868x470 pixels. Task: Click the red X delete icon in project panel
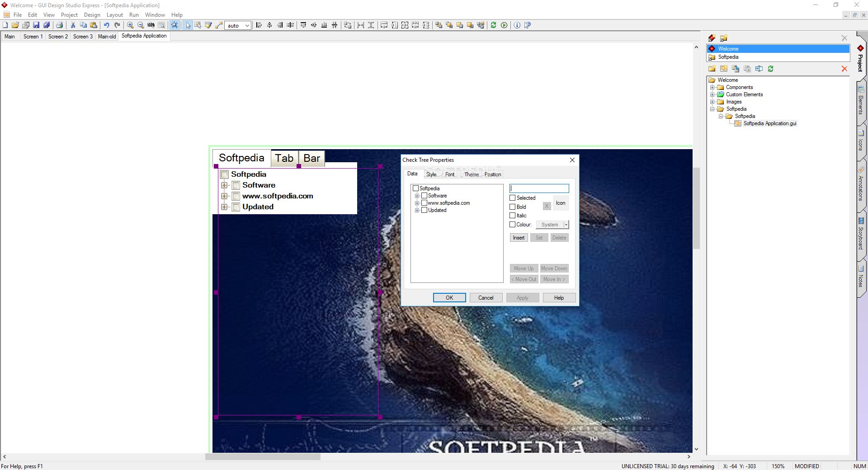844,69
